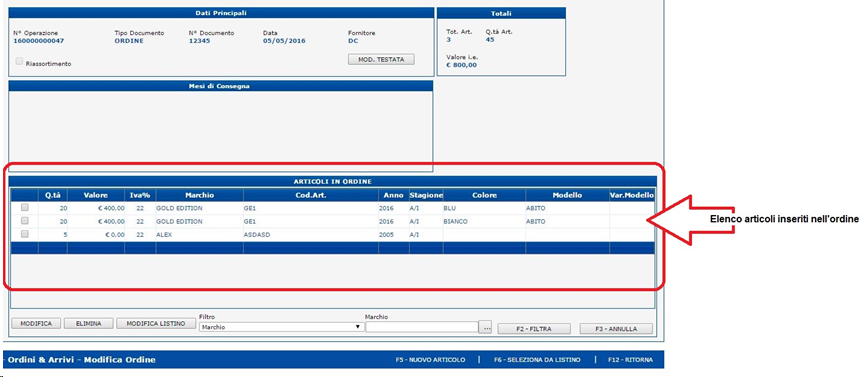Click the Stagione column header
Image resolution: width=861 pixels, height=377 pixels.
pos(426,195)
